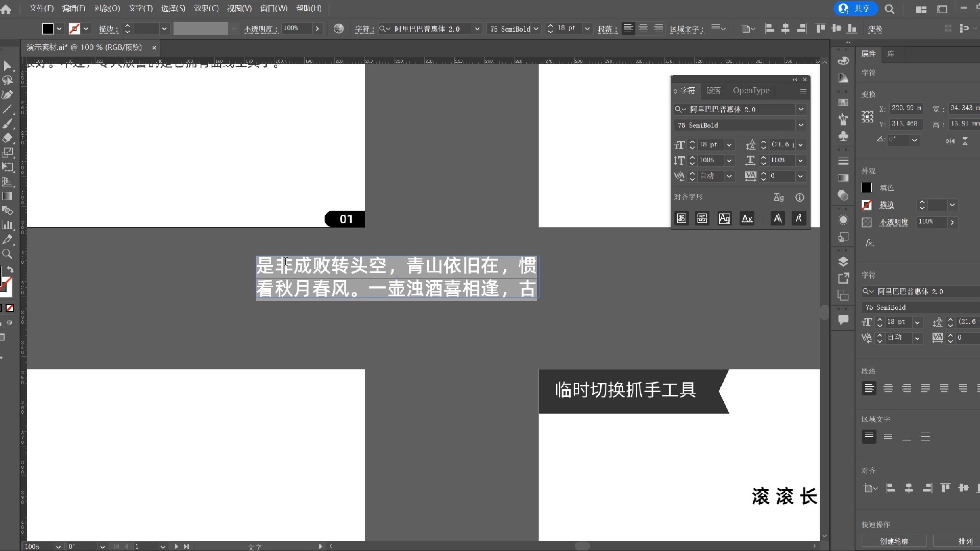Click the 填色 fill color swatch in 外观 section
Screen dimensions: 980x551
point(867,188)
